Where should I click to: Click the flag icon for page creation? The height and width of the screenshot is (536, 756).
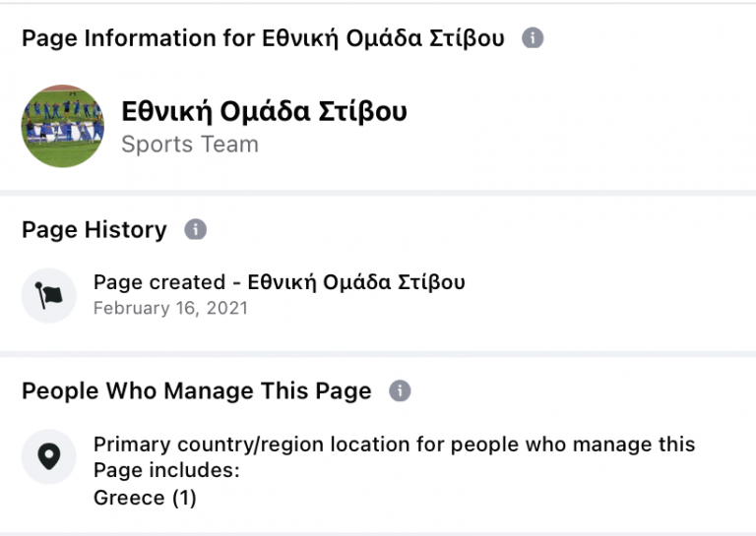tap(48, 295)
